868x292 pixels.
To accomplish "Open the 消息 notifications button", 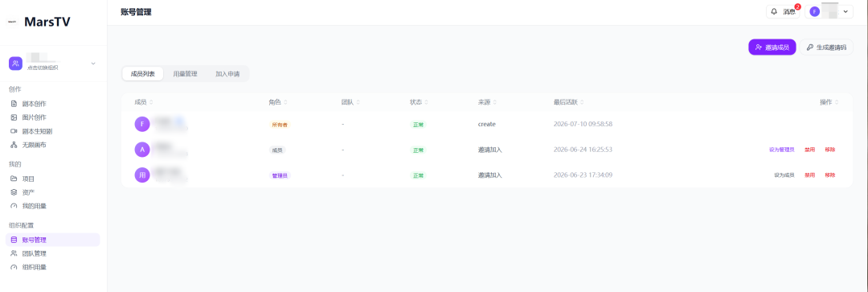I will [783, 11].
